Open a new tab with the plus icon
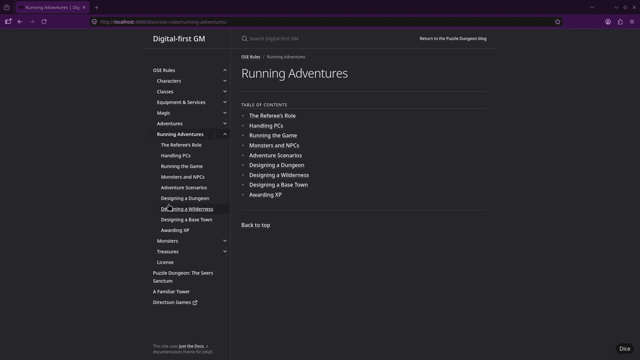The image size is (640, 360). tap(96, 7)
